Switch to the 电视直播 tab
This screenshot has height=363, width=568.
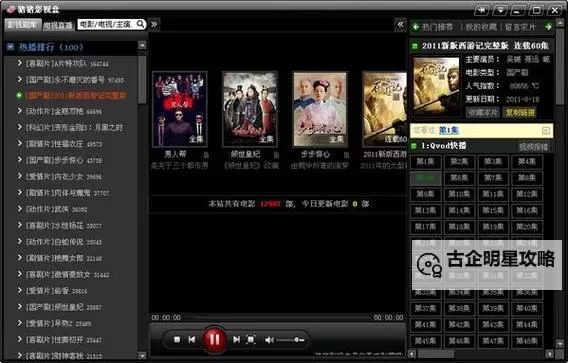coord(58,25)
